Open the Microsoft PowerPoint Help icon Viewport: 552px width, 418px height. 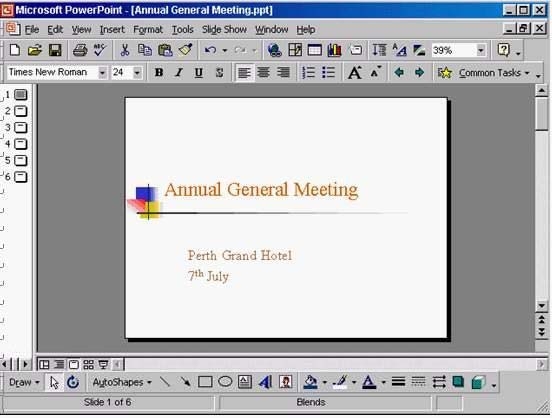(503, 50)
